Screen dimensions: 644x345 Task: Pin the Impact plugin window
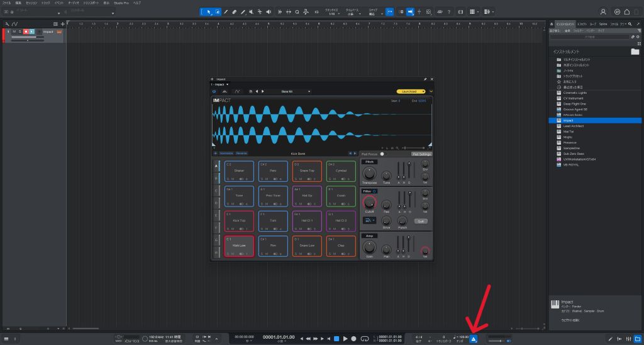pyautogui.click(x=425, y=79)
